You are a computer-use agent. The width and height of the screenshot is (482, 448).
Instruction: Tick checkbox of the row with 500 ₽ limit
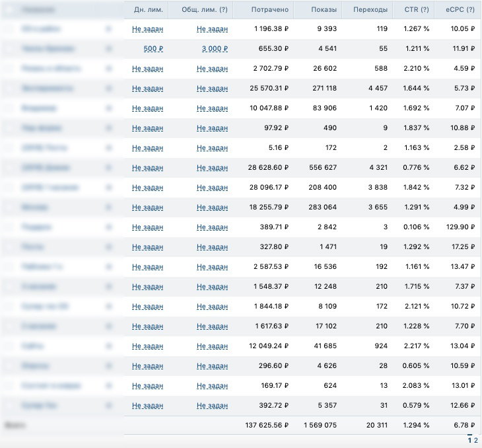pos(9,49)
